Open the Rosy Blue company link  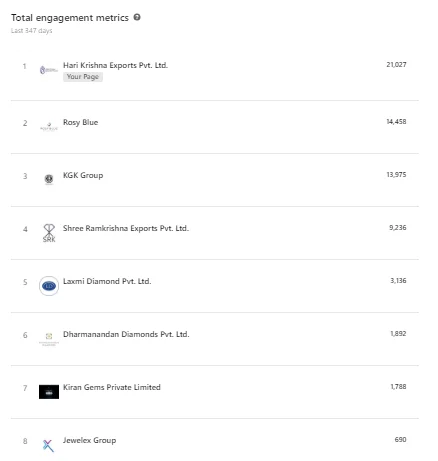(x=81, y=122)
